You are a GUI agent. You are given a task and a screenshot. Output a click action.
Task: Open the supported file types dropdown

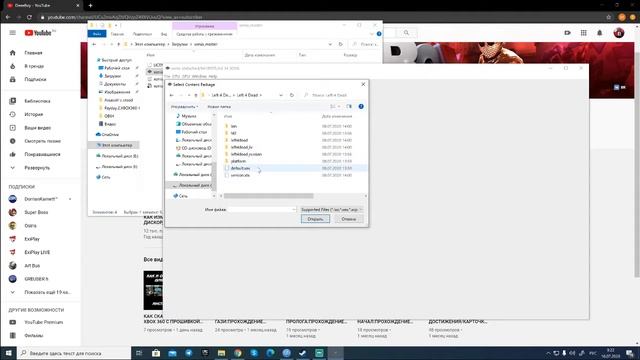point(331,209)
